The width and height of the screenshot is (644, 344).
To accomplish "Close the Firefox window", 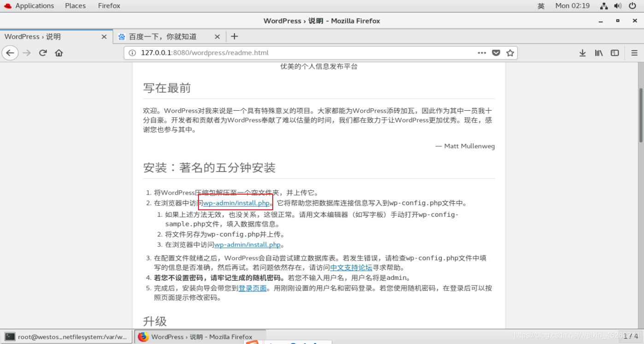I will 634,21.
